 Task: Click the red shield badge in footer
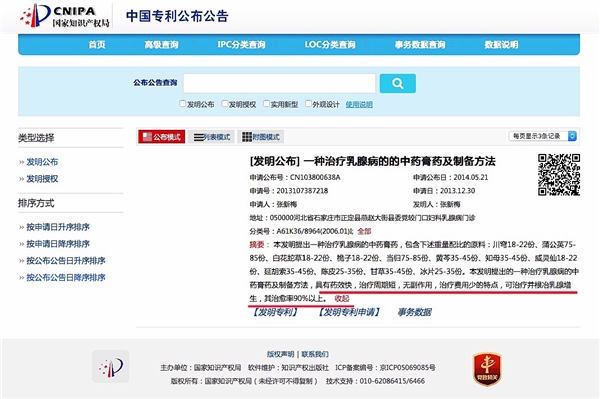point(487,369)
